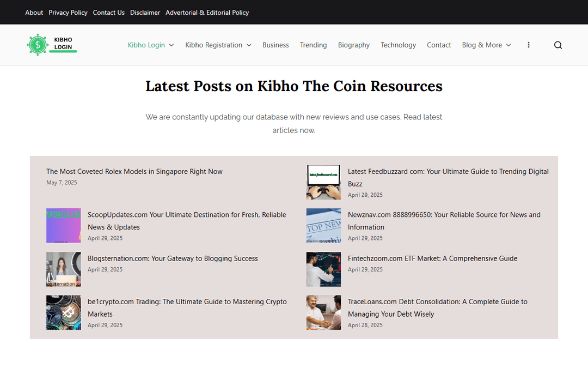Open the About link in top bar
Screen dimensions: 588x368
[x=34, y=13]
